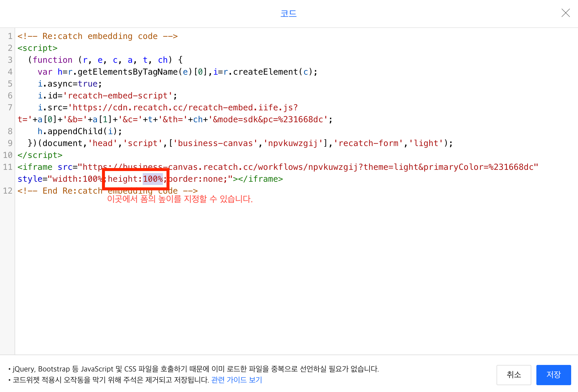578x392 pixels.
Task: Close the code dialog with X icon
Action: [x=566, y=13]
